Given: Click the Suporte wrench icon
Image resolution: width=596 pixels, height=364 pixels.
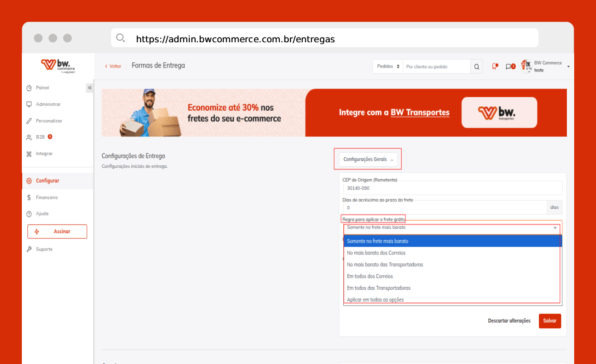Looking at the screenshot, I should pyautogui.click(x=29, y=249).
